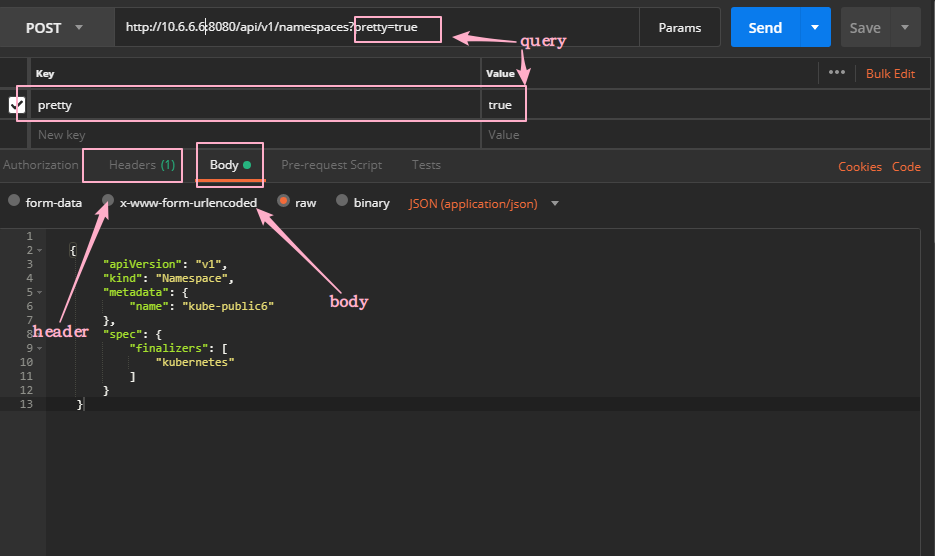Select the x-www-form-urlencoded radio option
Screen dimensions: 935x556
pyautogui.click(x=108, y=200)
